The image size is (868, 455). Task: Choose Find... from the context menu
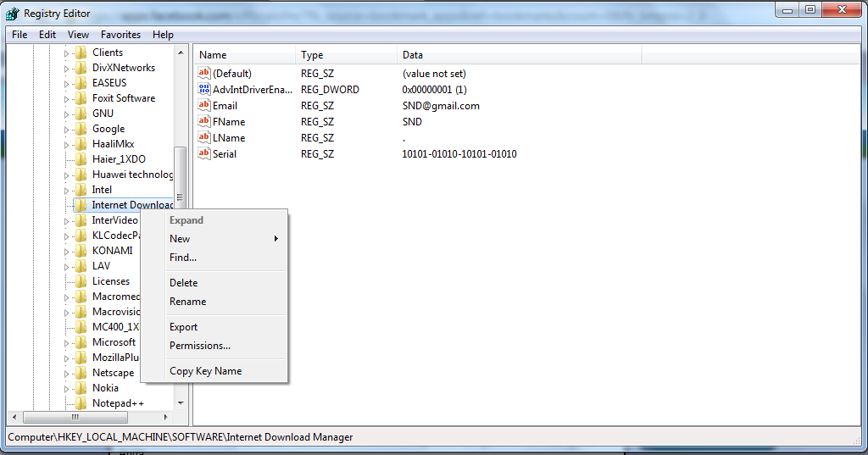click(225, 258)
